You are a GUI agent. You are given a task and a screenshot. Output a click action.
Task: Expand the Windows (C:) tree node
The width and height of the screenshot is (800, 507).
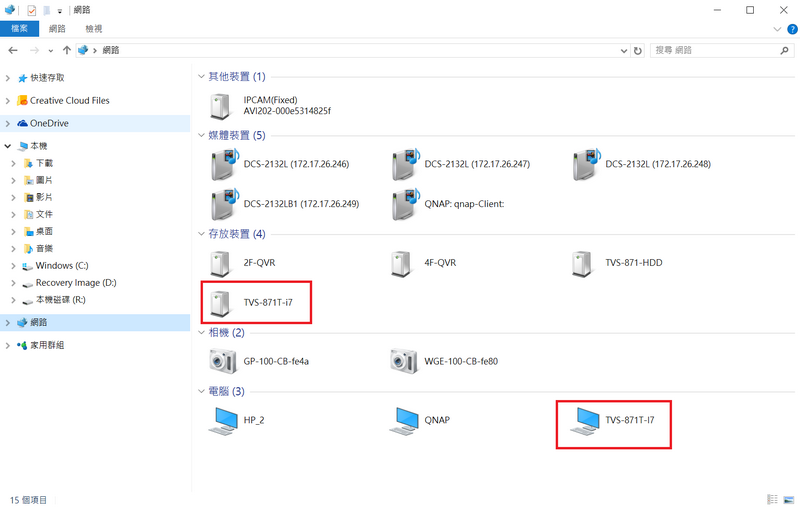point(14,266)
